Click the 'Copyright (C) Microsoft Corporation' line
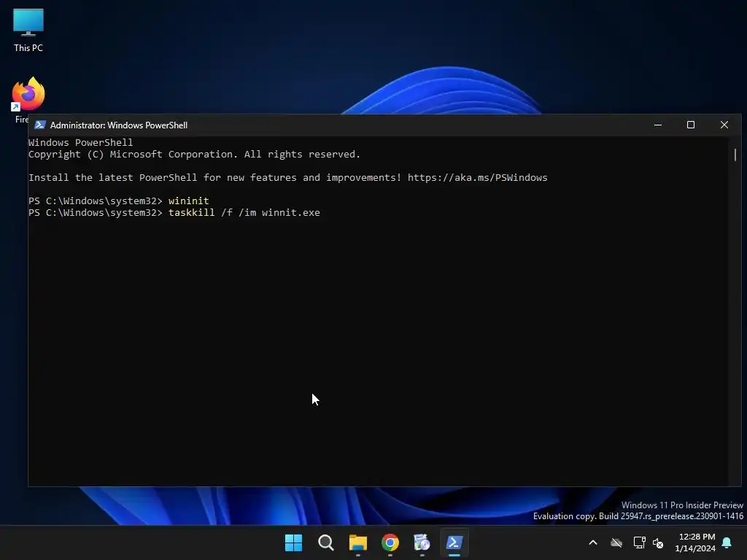 point(194,155)
